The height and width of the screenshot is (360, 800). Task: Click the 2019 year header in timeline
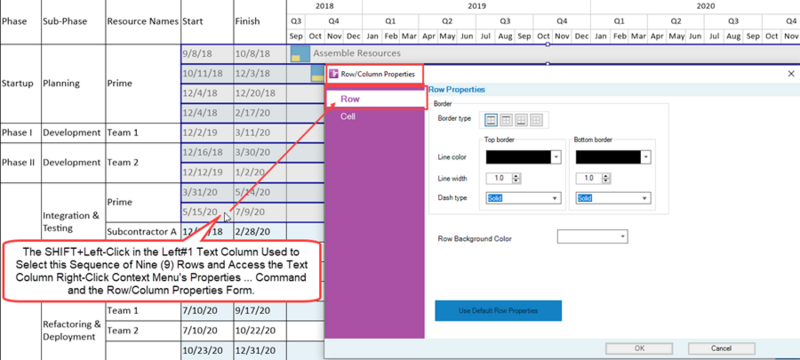coord(476,7)
